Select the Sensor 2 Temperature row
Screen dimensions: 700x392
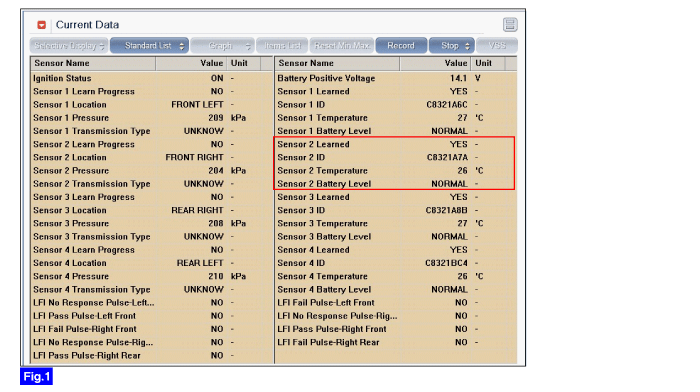[x=396, y=171]
